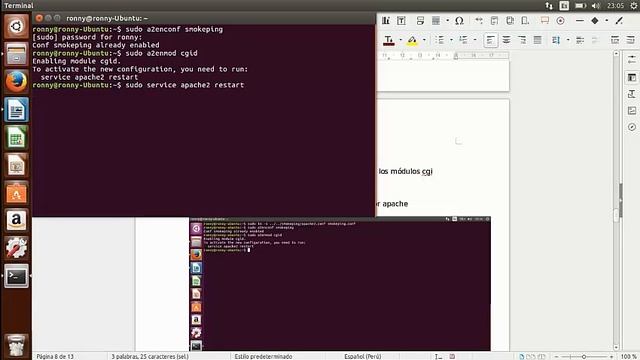640x360 pixels.
Task: Toggle track changes recording in Writer
Action: [560, 20]
